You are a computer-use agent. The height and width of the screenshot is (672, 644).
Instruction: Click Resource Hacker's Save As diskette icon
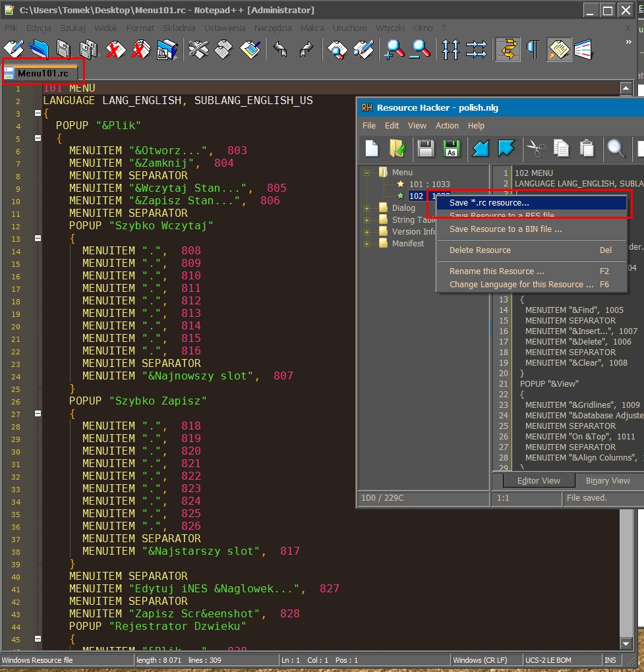point(451,149)
